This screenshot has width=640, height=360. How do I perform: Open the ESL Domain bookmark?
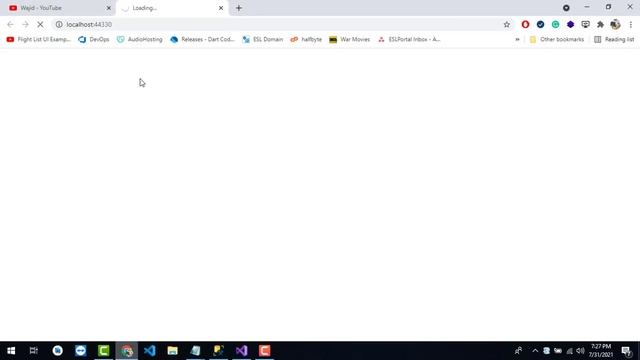tap(262, 40)
